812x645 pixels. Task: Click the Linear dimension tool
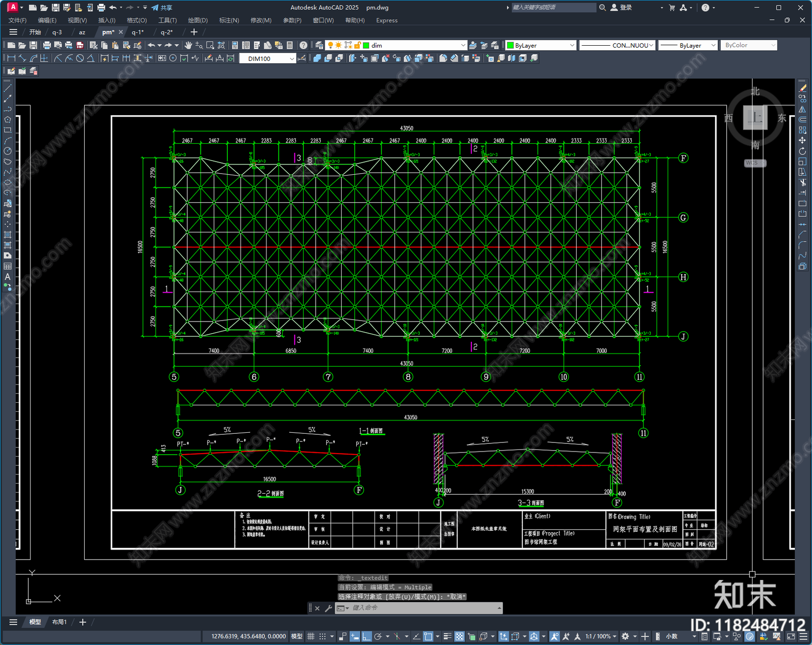[11, 58]
